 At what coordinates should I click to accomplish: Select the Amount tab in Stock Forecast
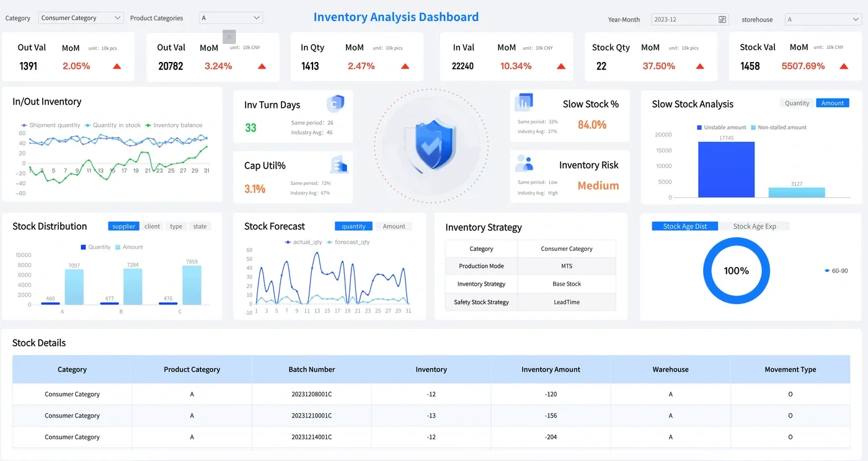point(394,226)
